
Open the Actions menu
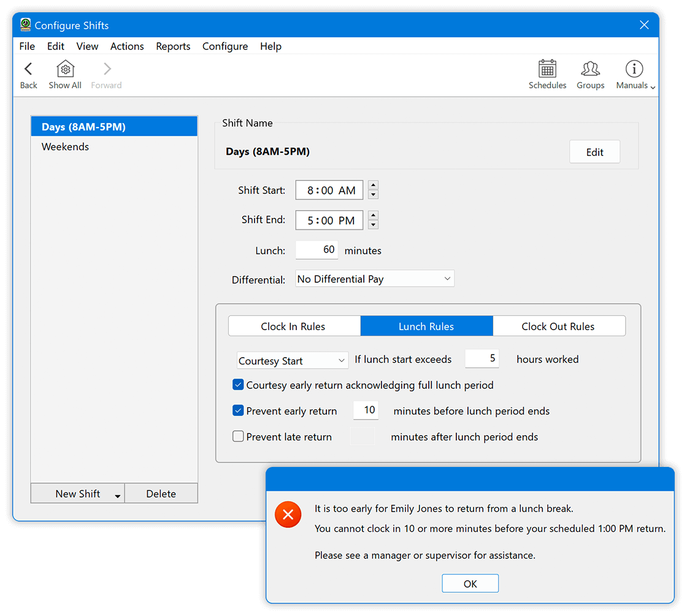(127, 46)
